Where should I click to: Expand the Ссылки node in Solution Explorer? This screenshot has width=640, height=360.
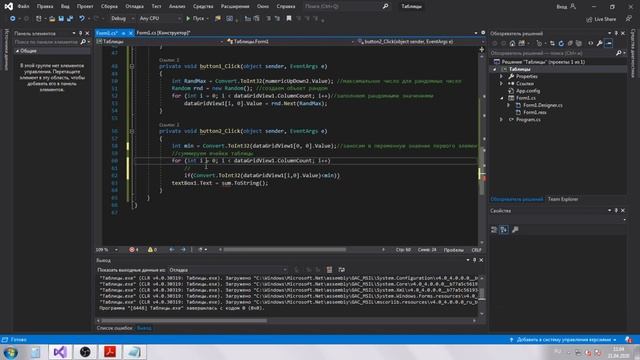pos(502,84)
